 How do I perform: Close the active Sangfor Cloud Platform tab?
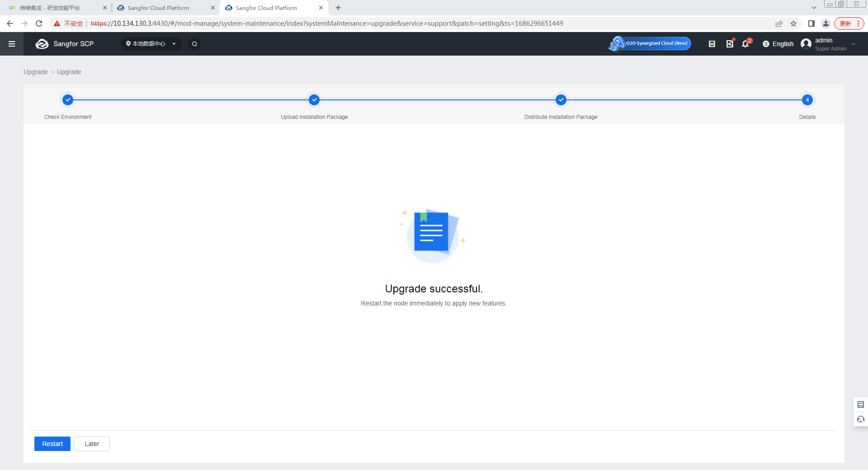321,8
